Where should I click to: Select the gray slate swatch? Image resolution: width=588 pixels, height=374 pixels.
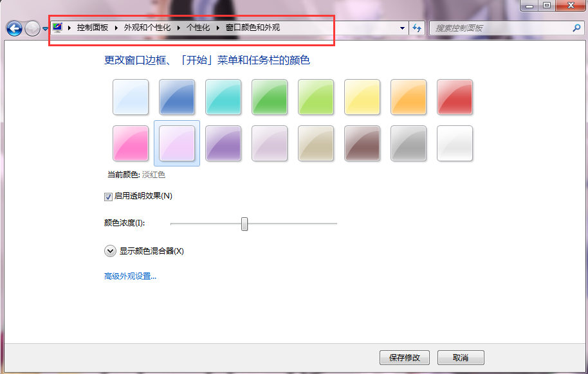point(409,143)
